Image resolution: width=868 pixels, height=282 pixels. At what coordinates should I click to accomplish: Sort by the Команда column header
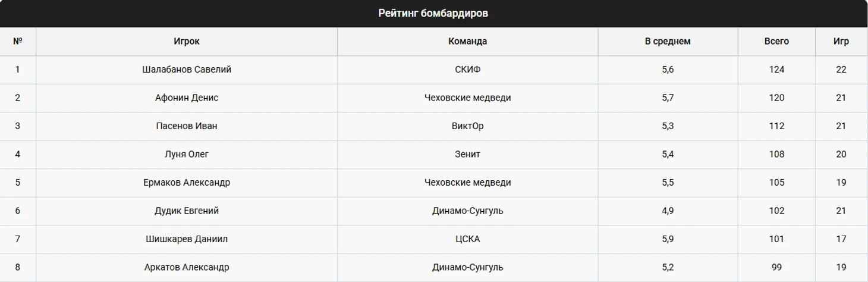click(467, 42)
